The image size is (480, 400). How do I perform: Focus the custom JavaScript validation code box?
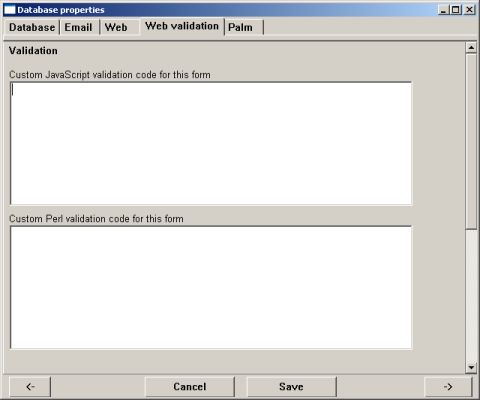[x=211, y=143]
